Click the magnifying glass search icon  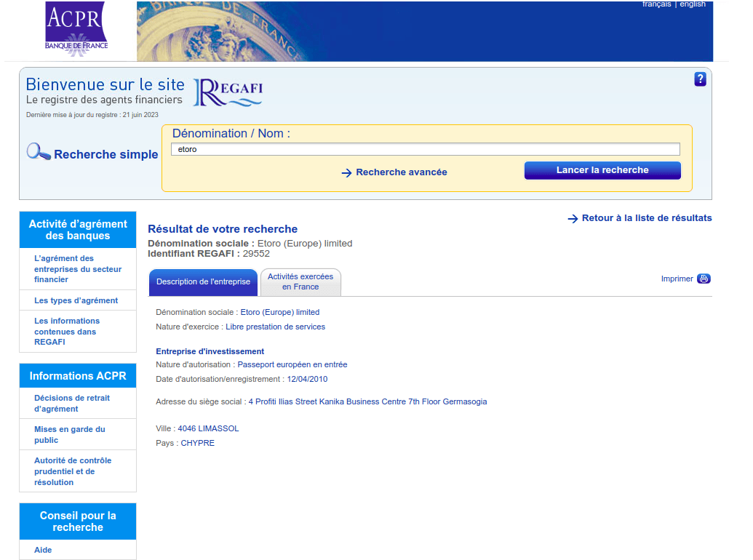[38, 152]
